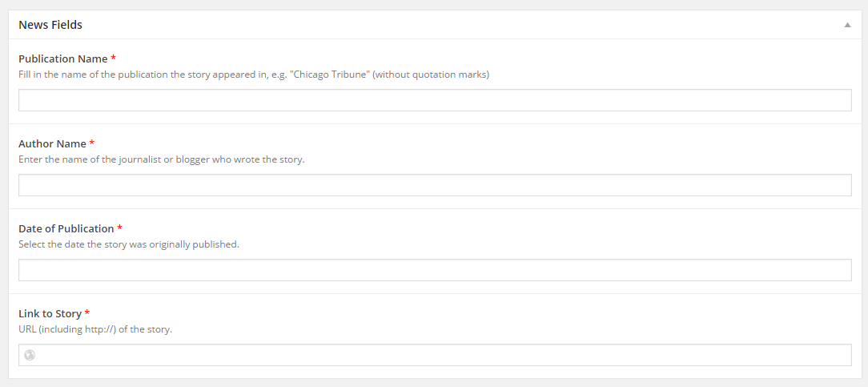Click the red asterisk beside Publication Name
Image resolution: width=868 pixels, height=387 pixels.
[114, 58]
